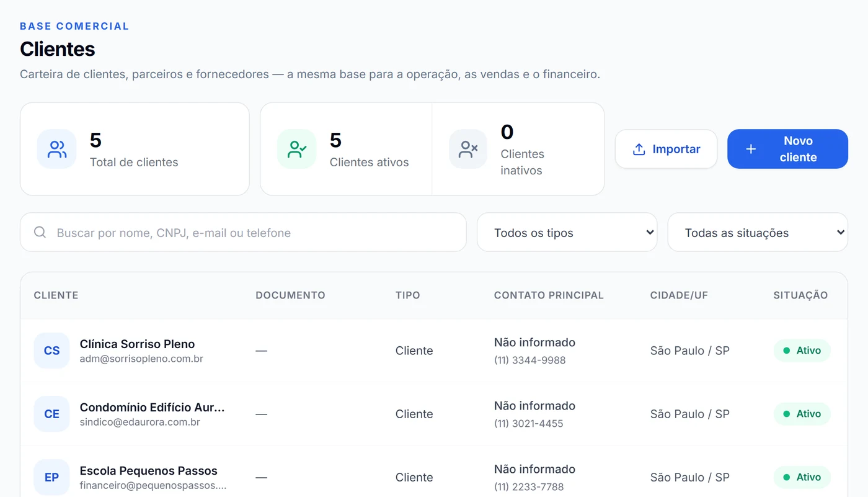868x497 pixels.
Task: Open the Todos os tipos dropdown
Action: click(x=567, y=233)
